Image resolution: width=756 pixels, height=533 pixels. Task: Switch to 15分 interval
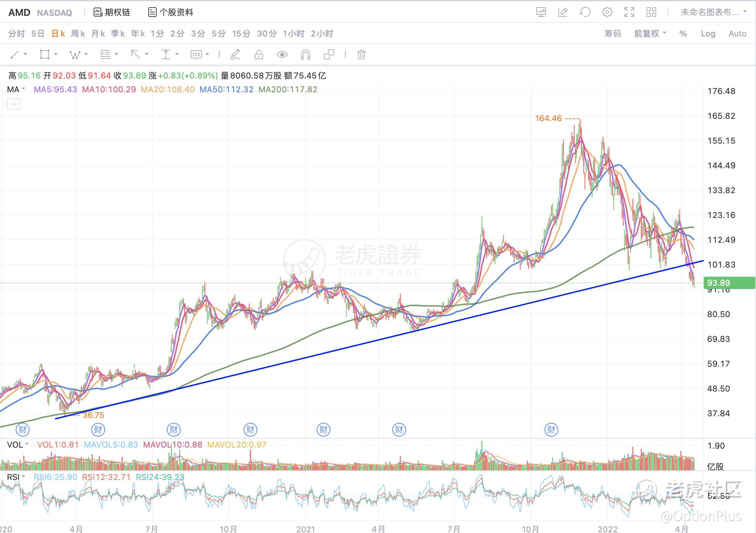click(x=241, y=34)
